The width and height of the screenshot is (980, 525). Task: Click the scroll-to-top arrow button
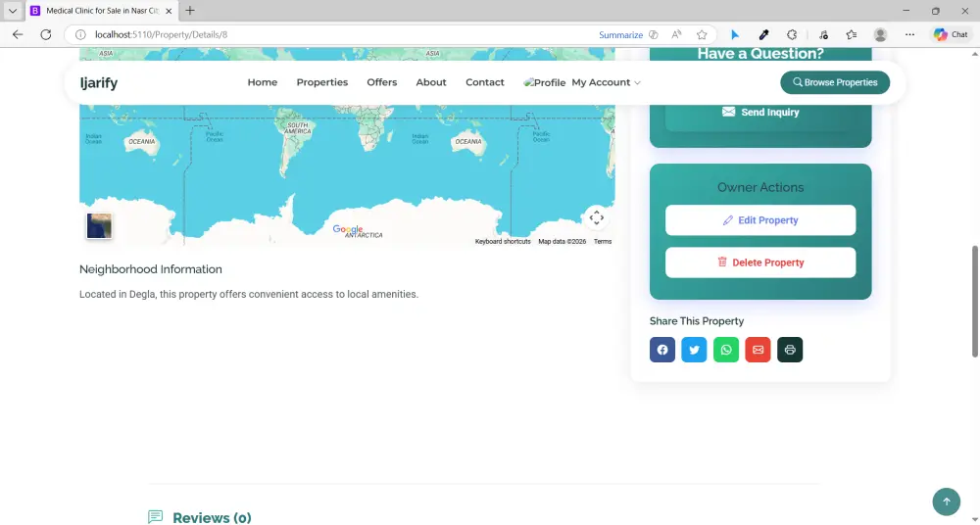tap(947, 501)
